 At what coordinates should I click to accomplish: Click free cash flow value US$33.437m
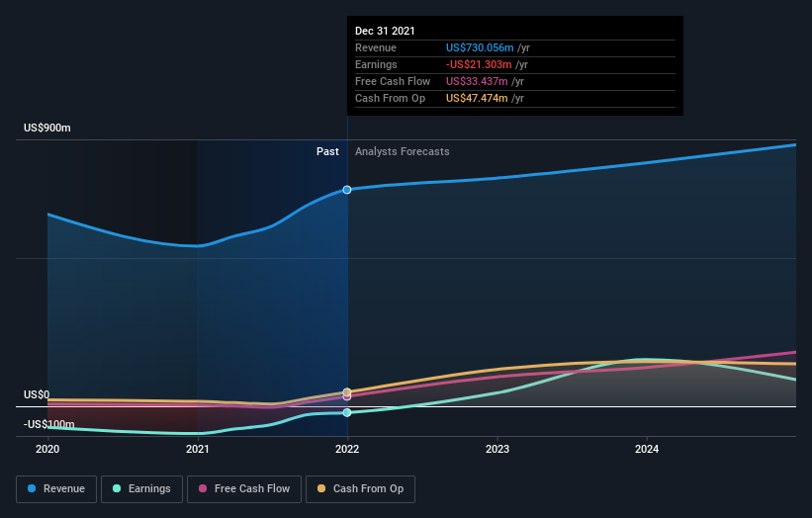click(477, 81)
